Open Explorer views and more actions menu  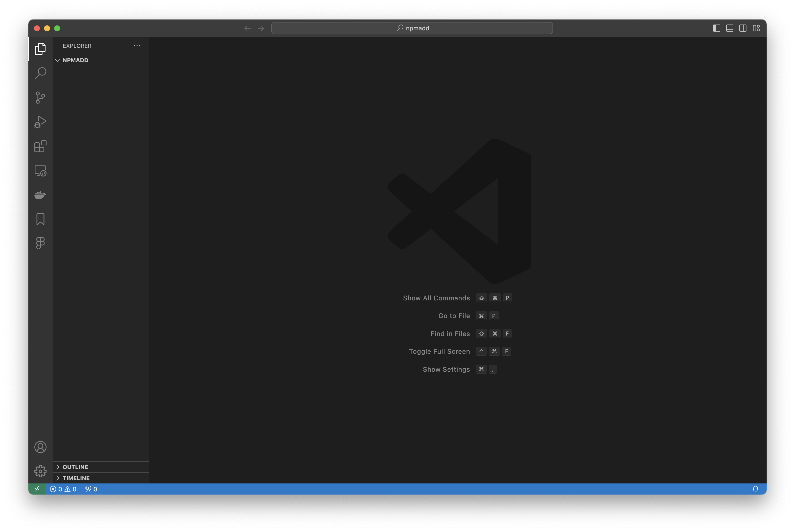coord(137,46)
